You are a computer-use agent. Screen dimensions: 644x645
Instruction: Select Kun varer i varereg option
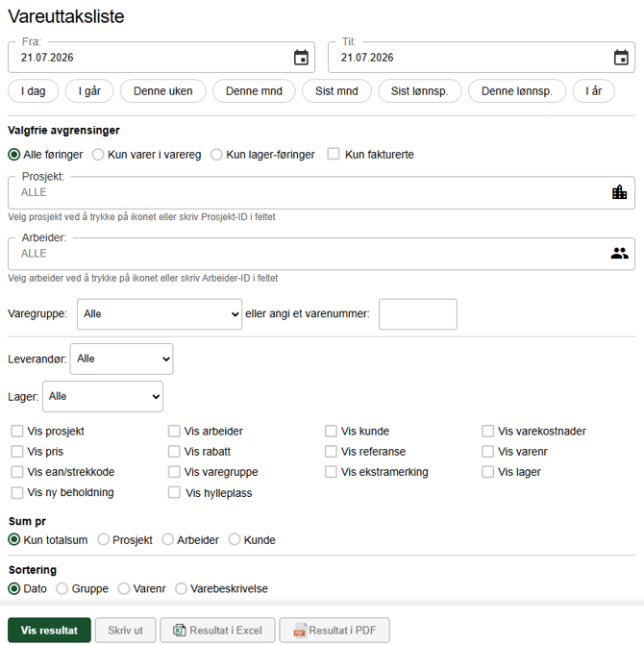coord(98,155)
